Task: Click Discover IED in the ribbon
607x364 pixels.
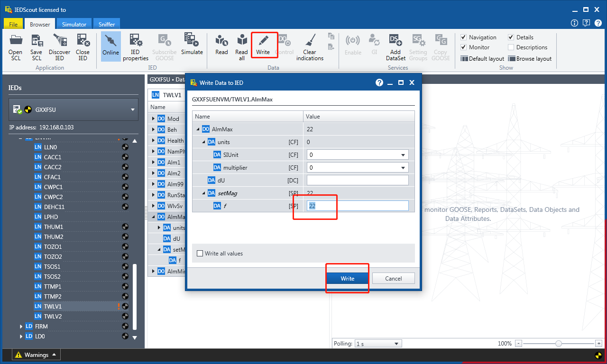Action: coord(59,41)
